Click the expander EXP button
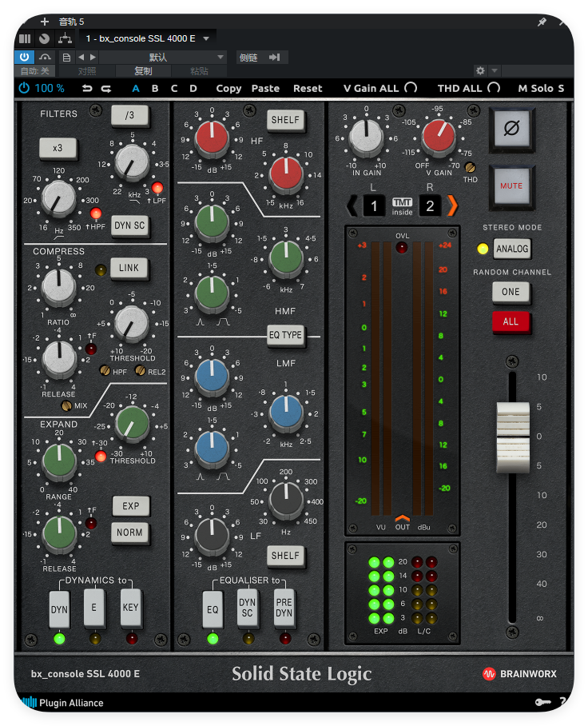This screenshot has height=726, width=588. click(x=131, y=506)
